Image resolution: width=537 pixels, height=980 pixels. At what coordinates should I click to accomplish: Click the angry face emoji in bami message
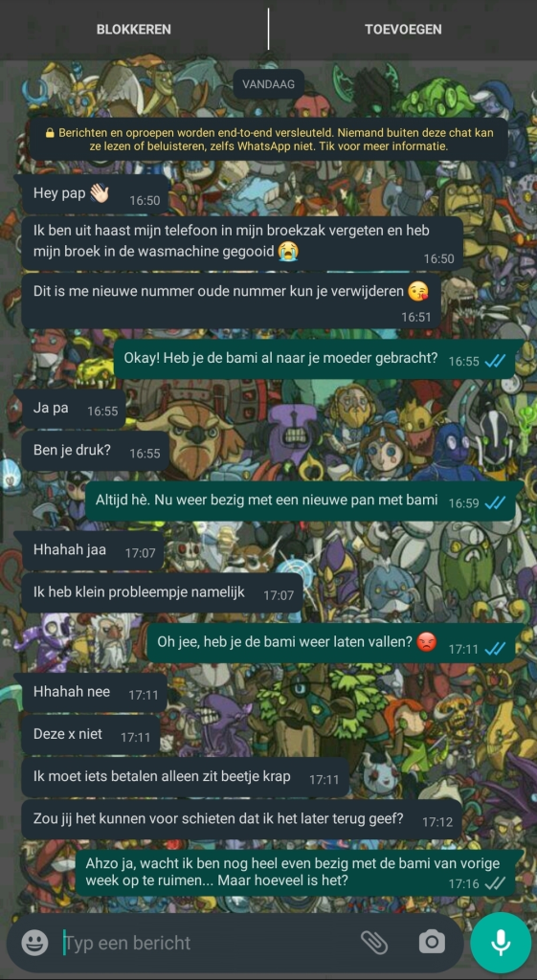click(x=426, y=642)
